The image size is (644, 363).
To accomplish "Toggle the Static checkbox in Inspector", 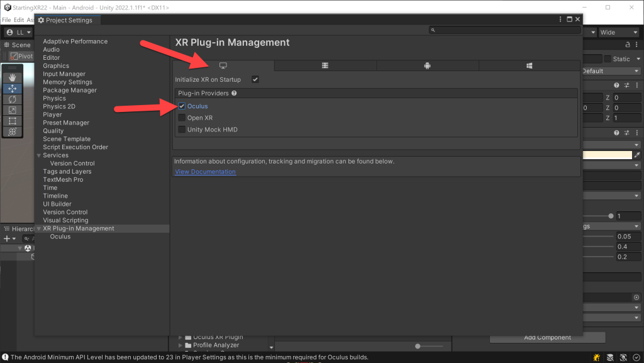I will click(608, 59).
